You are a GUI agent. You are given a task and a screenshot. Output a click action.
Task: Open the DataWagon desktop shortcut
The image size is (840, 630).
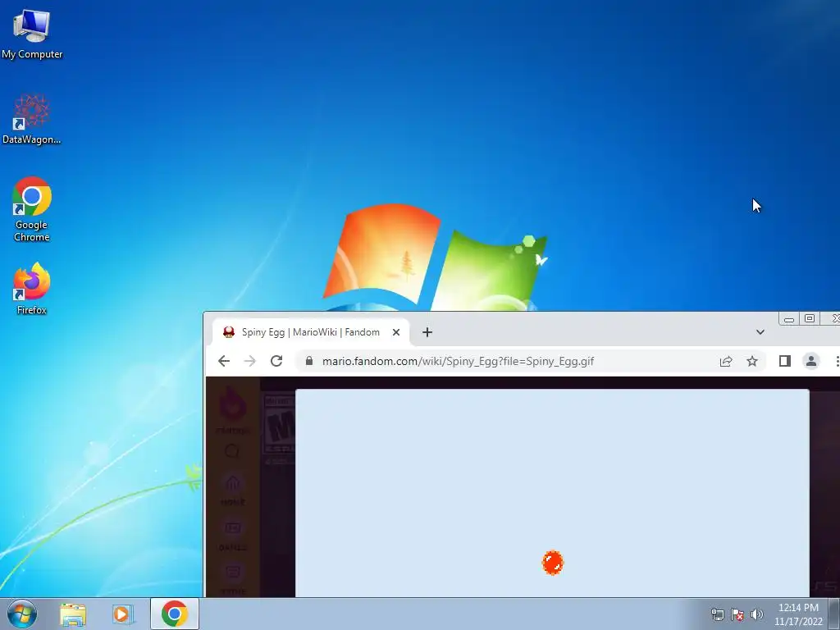pyautogui.click(x=32, y=119)
